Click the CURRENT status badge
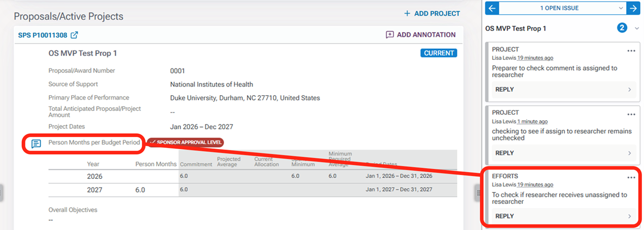644x230 pixels. pos(439,53)
